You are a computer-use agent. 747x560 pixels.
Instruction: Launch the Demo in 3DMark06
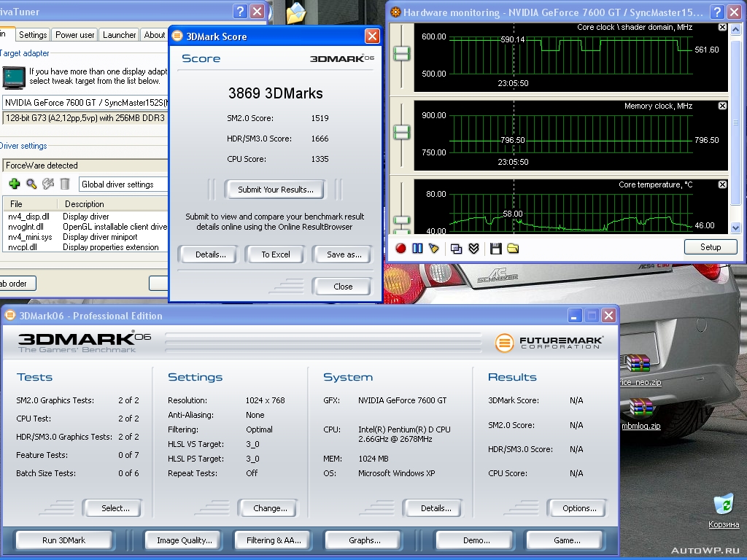pyautogui.click(x=476, y=540)
